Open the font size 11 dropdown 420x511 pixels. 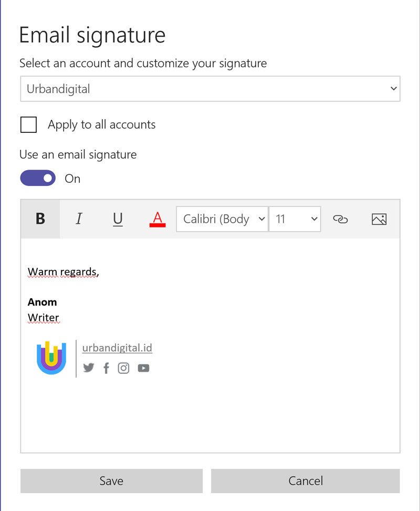295,219
